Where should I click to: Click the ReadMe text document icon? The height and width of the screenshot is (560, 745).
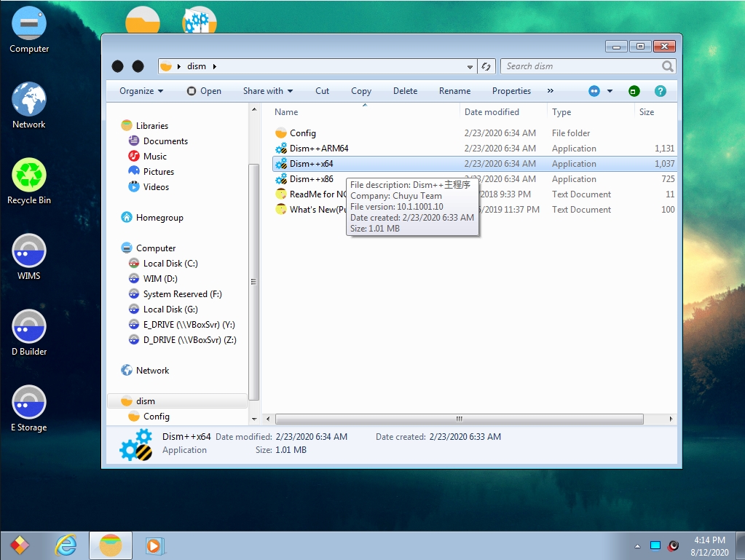click(x=281, y=194)
